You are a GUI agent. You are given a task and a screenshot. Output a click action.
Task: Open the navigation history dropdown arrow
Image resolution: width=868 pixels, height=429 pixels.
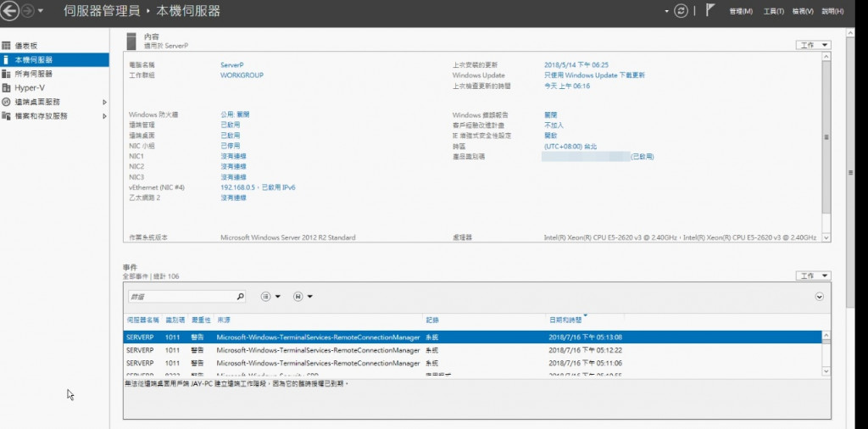coord(41,11)
